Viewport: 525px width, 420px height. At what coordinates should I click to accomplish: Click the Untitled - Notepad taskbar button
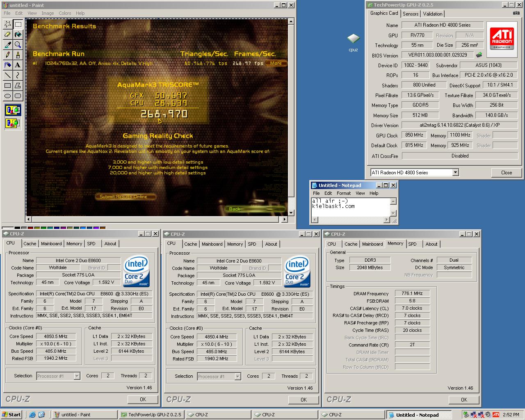tap(419, 415)
